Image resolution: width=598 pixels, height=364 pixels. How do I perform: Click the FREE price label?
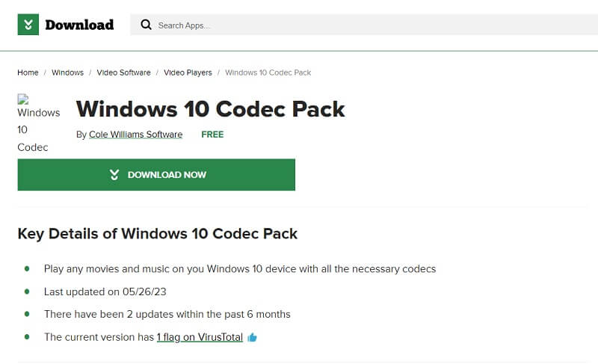212,135
